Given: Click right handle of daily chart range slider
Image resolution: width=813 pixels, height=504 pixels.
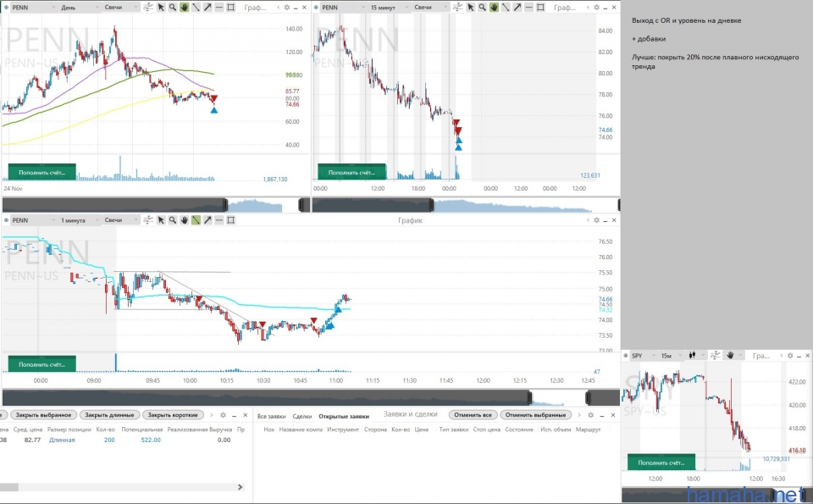Looking at the screenshot, I should (301, 205).
